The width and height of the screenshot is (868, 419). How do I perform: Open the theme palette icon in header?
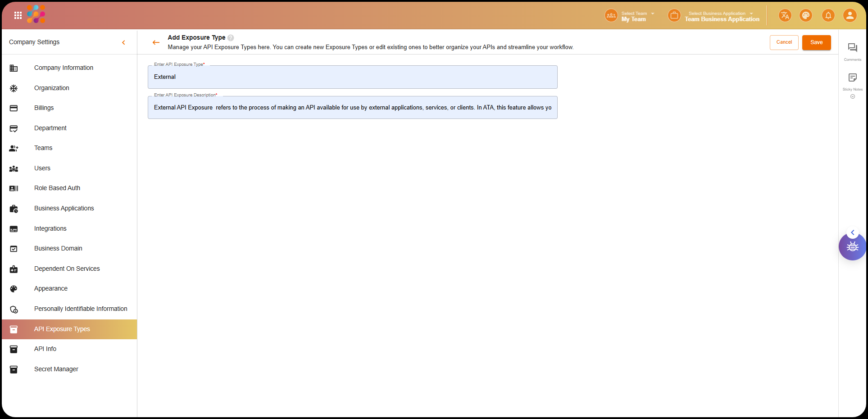coord(805,16)
